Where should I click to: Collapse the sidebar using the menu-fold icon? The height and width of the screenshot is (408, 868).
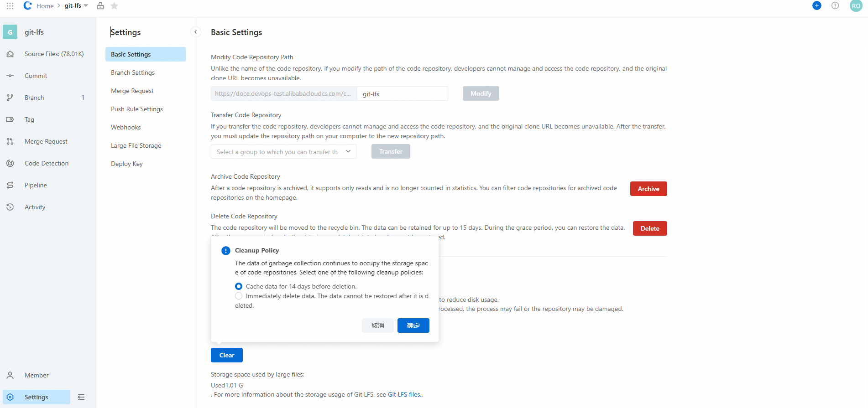pyautogui.click(x=81, y=397)
